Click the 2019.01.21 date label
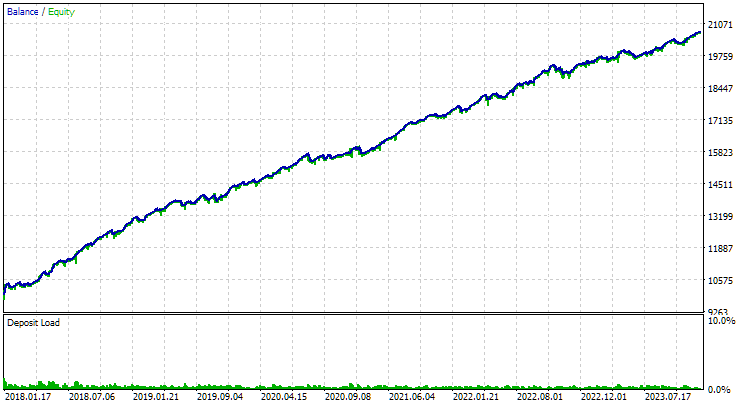 (156, 396)
